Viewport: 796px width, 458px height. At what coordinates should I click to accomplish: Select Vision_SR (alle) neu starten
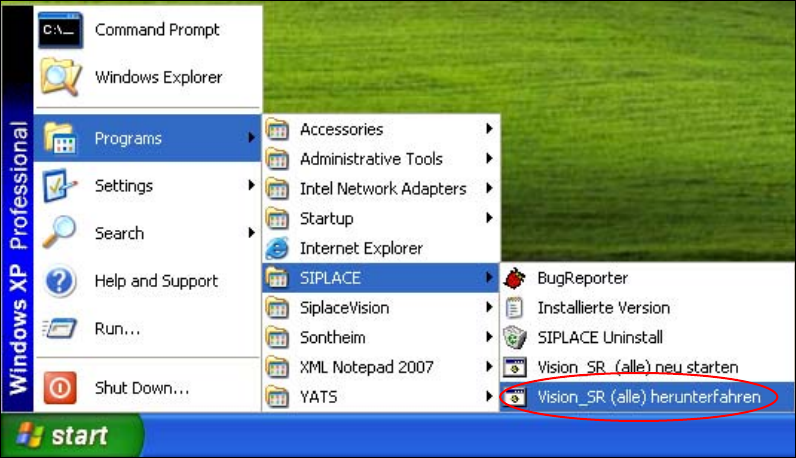[x=638, y=367]
